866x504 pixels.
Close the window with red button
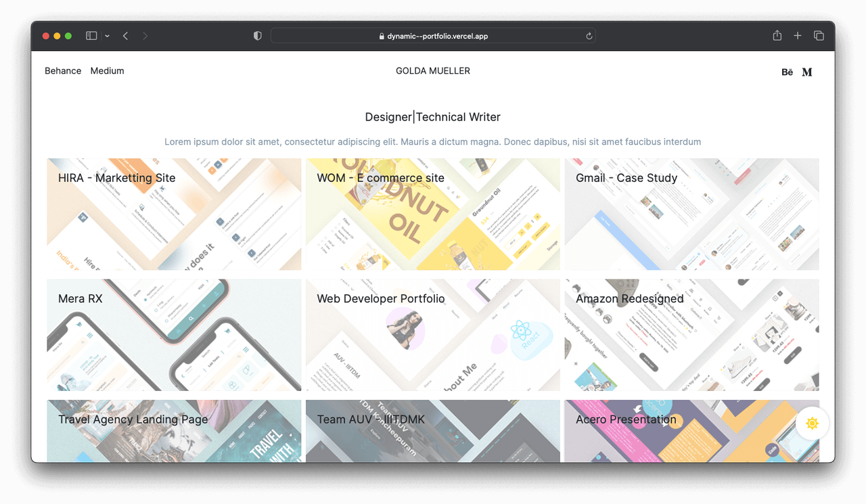pos(46,36)
